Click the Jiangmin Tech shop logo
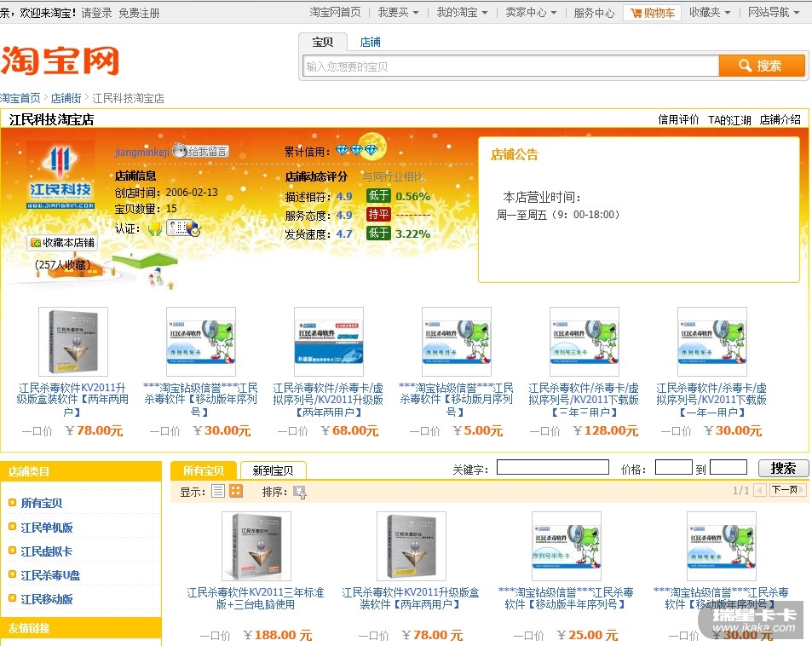812x646 pixels. (x=60, y=175)
